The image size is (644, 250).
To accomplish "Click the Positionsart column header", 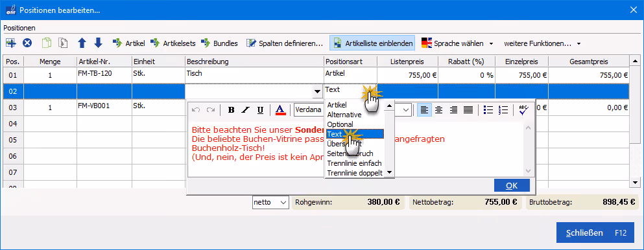I will click(350, 62).
